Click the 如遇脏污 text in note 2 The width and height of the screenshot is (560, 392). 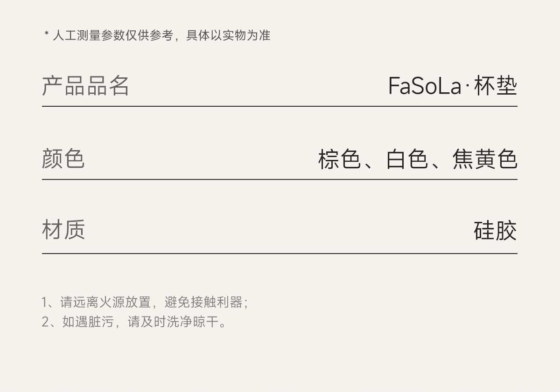(88, 322)
